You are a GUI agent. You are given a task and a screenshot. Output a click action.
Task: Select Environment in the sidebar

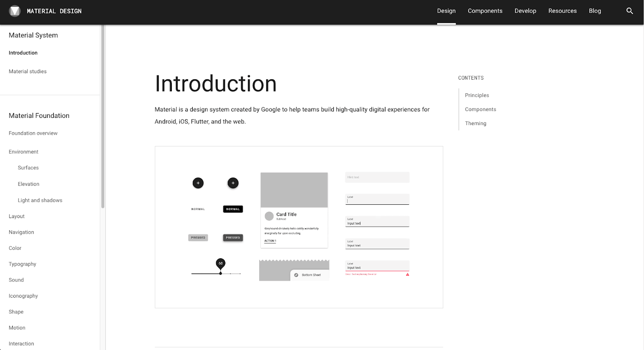point(24,152)
